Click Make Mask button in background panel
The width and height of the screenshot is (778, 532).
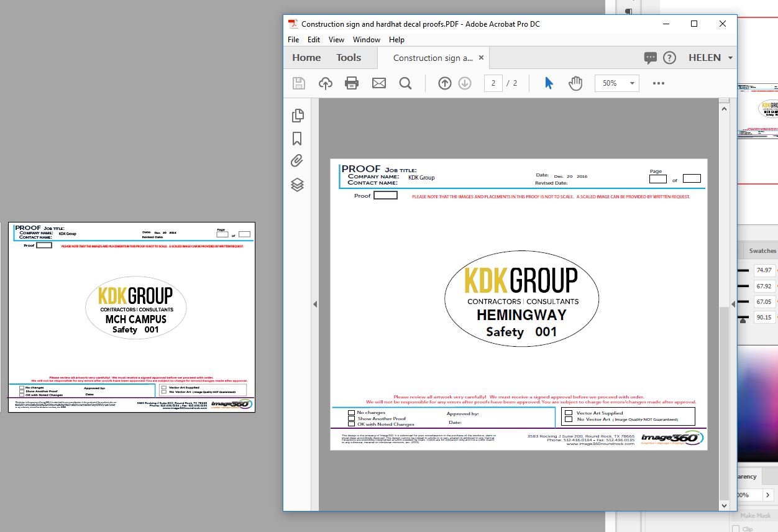pyautogui.click(x=756, y=516)
